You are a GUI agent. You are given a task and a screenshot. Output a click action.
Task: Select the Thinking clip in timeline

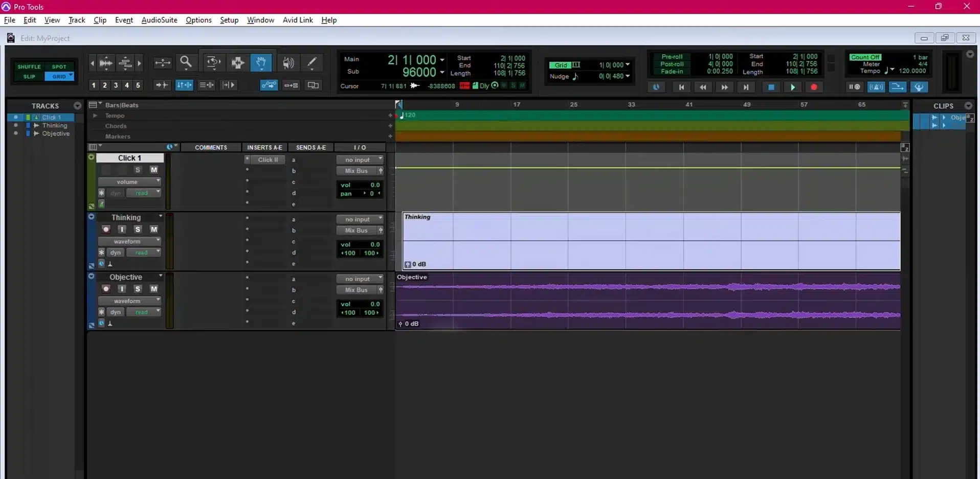(651, 241)
